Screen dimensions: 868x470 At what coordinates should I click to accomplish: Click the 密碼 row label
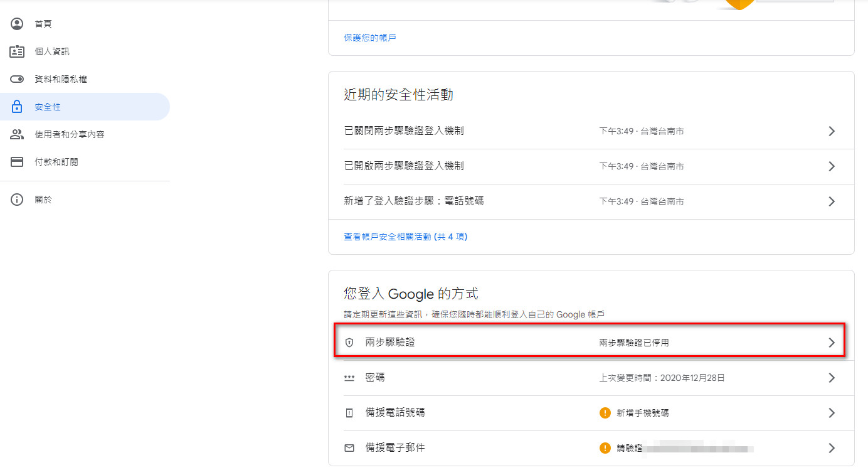coord(375,378)
